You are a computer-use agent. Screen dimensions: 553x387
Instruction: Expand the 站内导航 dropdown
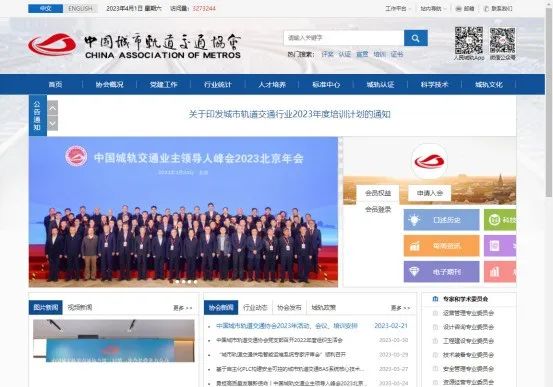coord(433,8)
